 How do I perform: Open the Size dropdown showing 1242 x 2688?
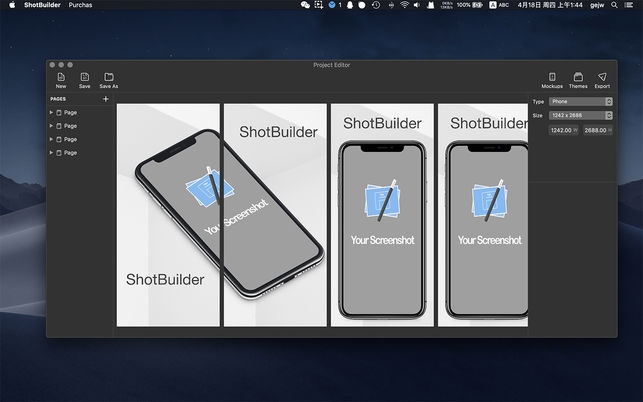pos(581,115)
